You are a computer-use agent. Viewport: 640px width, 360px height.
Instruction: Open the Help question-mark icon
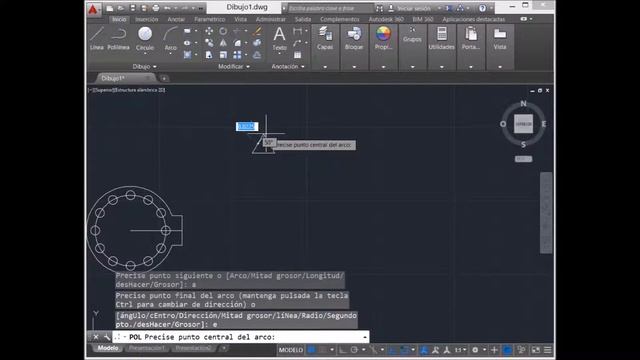point(482,8)
